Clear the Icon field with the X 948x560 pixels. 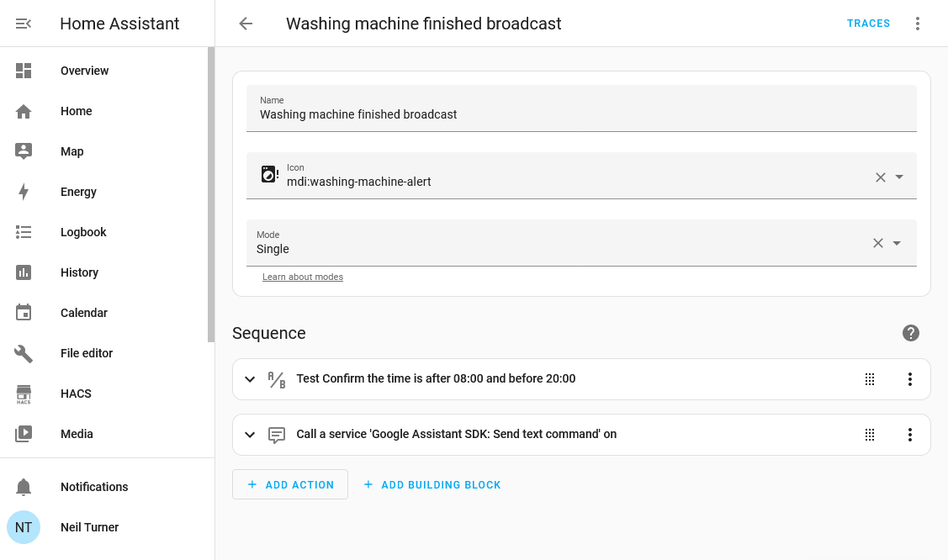pos(880,177)
